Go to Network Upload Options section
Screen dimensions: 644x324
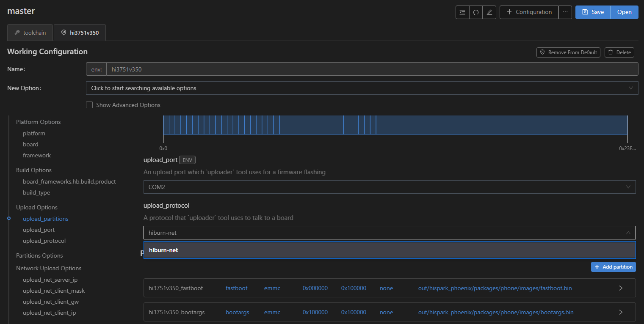[49, 268]
